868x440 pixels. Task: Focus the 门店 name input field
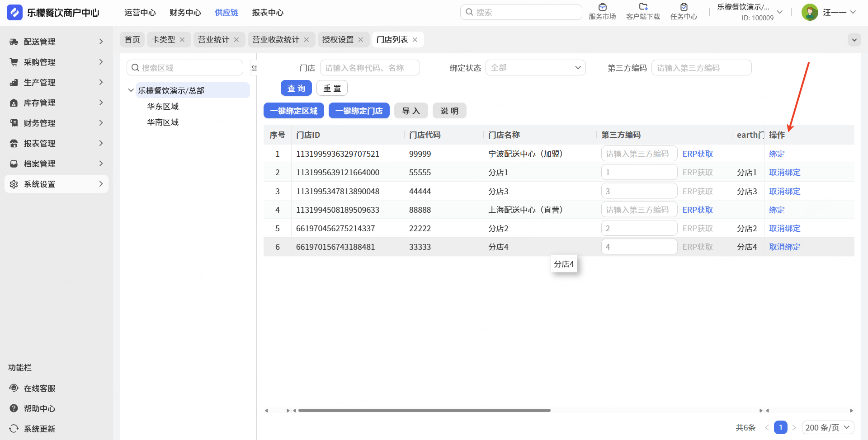pos(370,68)
